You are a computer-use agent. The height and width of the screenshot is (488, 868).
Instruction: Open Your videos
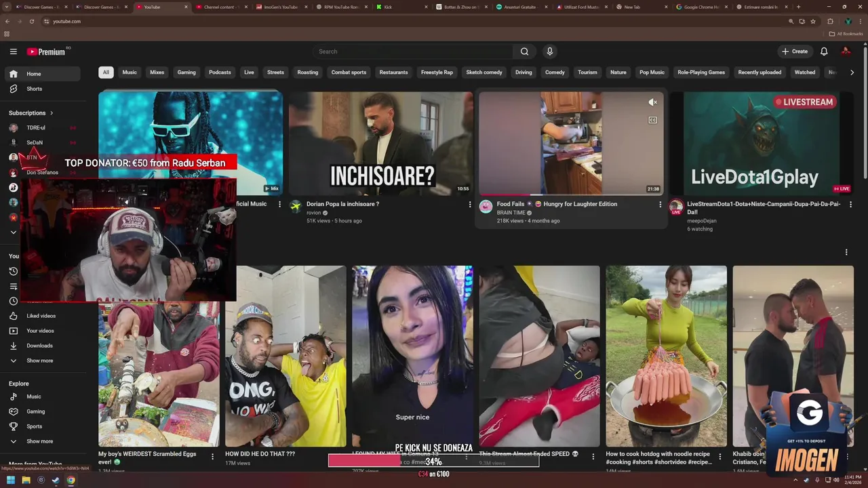(x=41, y=331)
